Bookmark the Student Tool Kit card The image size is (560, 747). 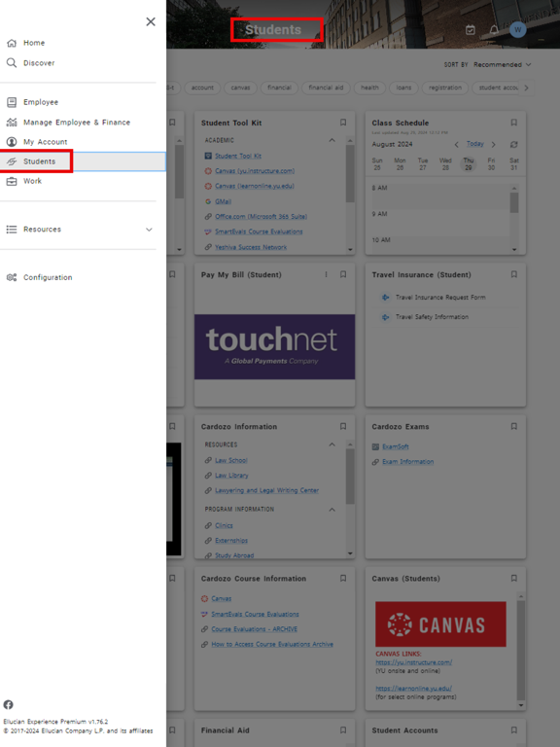click(x=343, y=123)
